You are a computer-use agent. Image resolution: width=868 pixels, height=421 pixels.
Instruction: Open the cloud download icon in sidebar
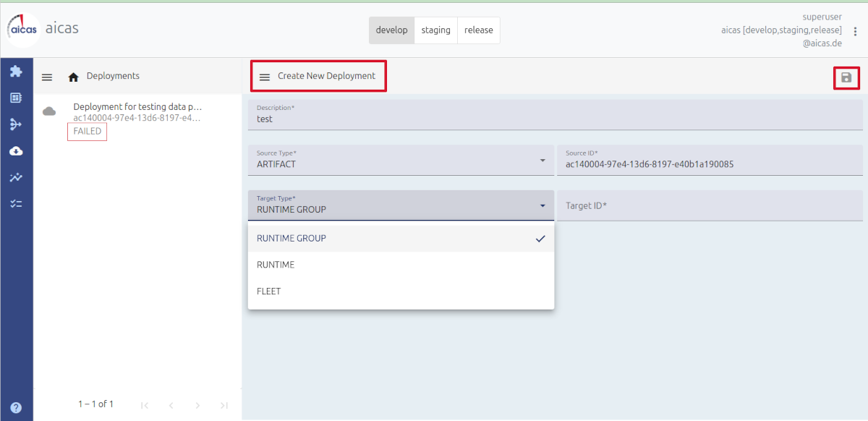[16, 151]
